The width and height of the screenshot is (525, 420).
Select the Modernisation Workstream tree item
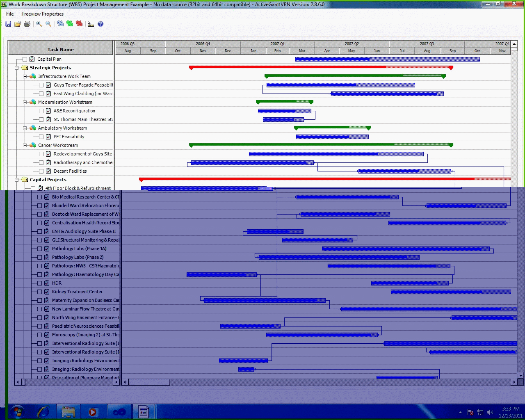[x=65, y=102]
